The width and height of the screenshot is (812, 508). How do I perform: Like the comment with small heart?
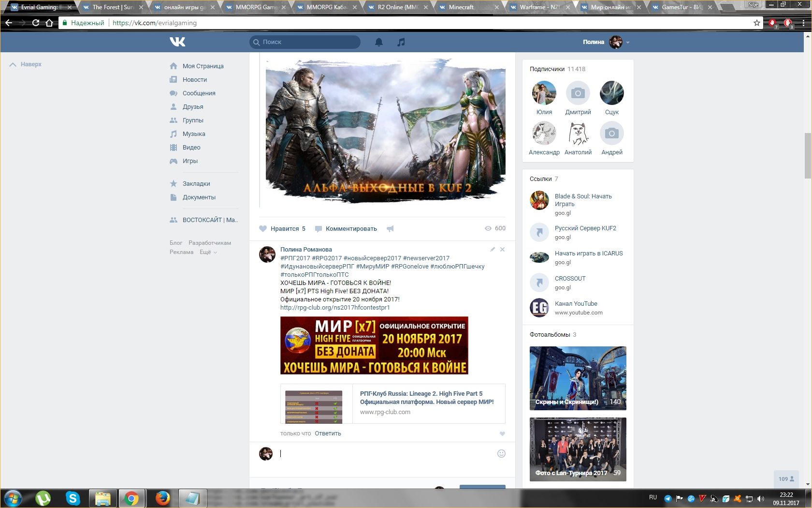click(502, 433)
